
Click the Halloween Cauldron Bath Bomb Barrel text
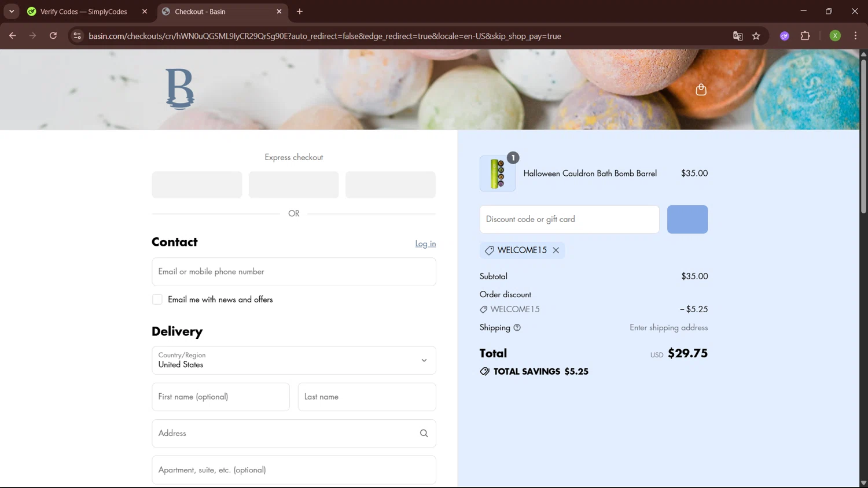pyautogui.click(x=590, y=173)
